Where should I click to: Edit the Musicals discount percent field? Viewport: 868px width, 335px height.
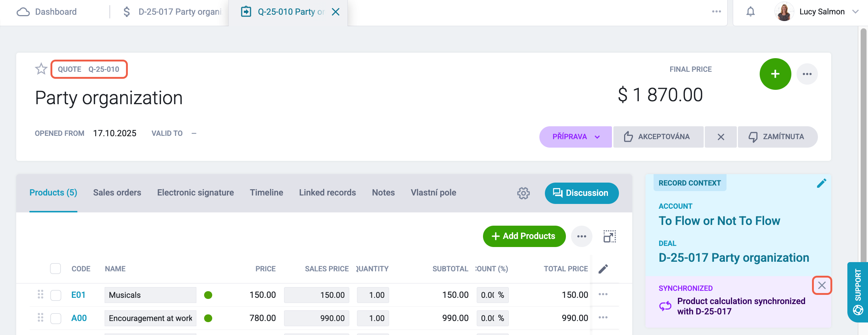(493, 295)
